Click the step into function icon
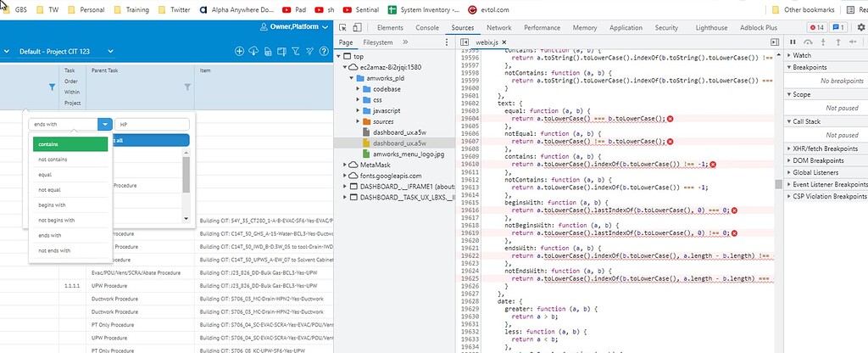The width and height of the screenshot is (868, 353). pyautogui.click(x=823, y=42)
